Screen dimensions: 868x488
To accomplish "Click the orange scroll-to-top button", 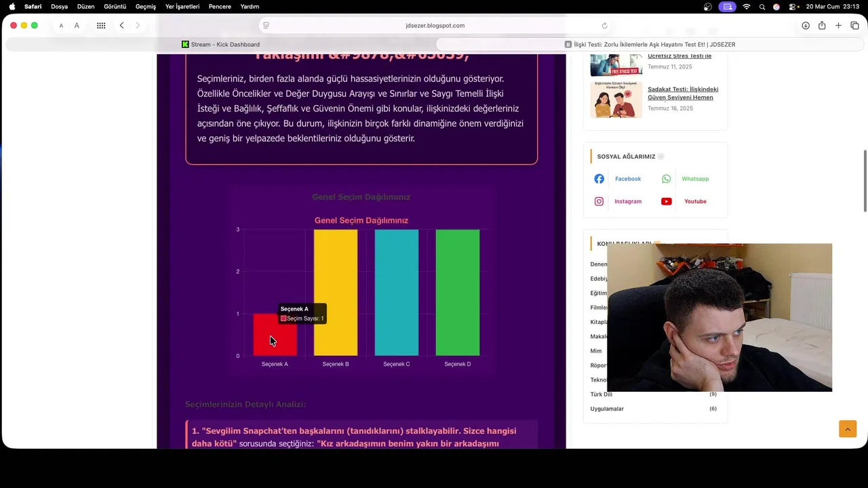I will point(848,428).
